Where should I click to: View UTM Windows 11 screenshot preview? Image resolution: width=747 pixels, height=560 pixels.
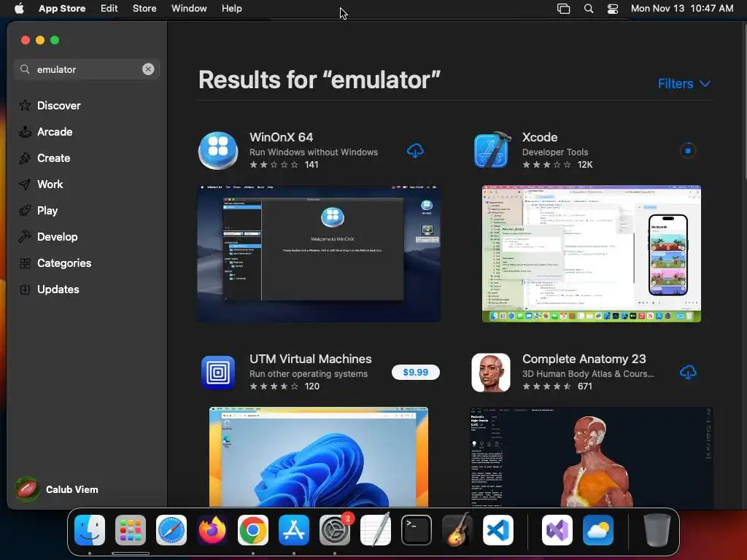point(319,456)
